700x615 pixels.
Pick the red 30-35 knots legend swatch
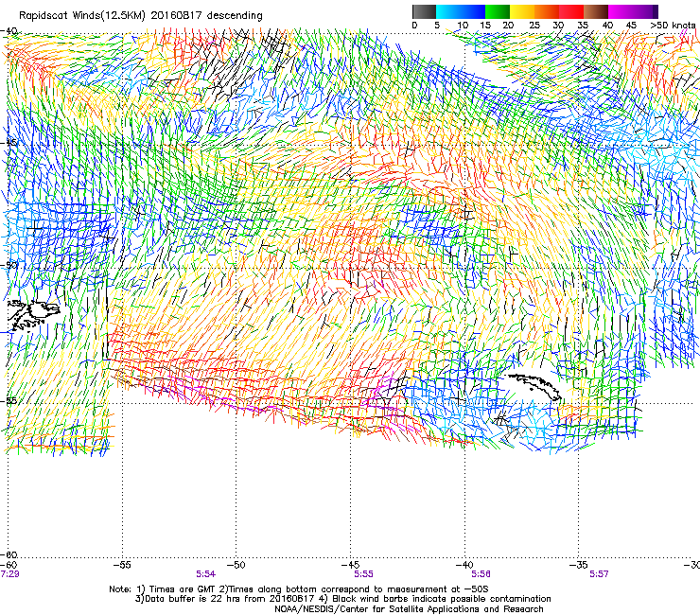click(x=571, y=11)
